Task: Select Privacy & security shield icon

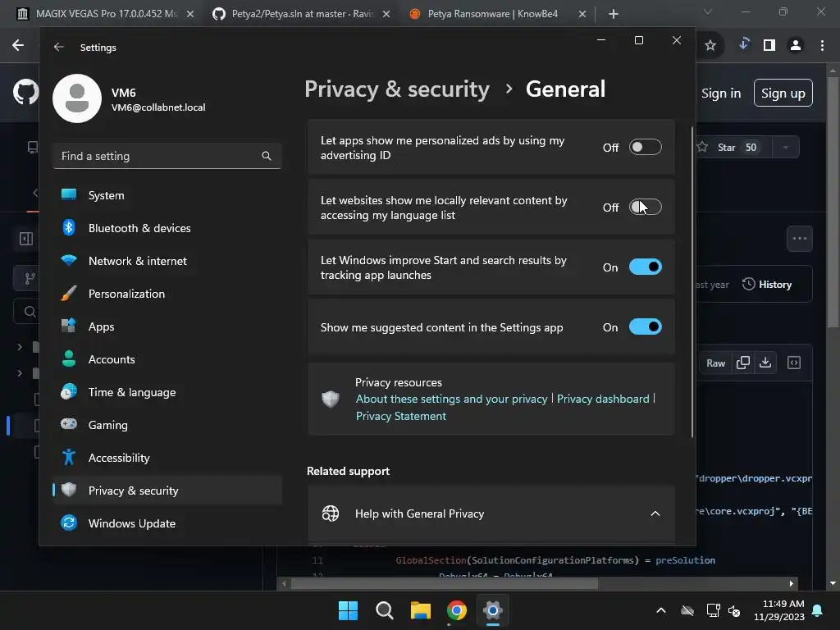Action: coord(69,490)
